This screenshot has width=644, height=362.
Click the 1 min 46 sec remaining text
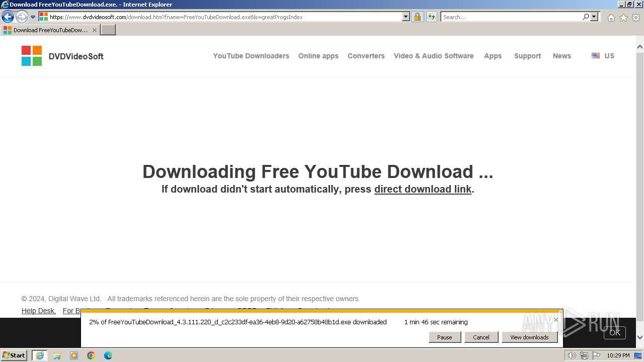pyautogui.click(x=436, y=322)
